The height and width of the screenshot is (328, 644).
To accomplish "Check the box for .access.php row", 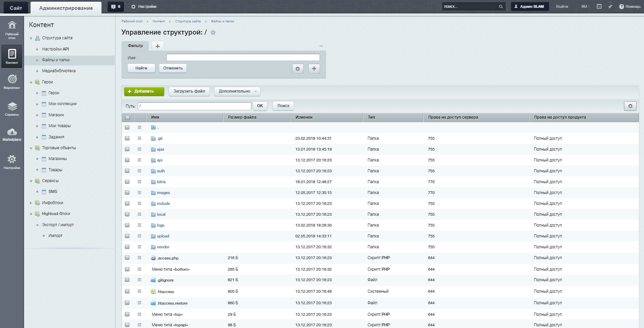I will point(127,258).
